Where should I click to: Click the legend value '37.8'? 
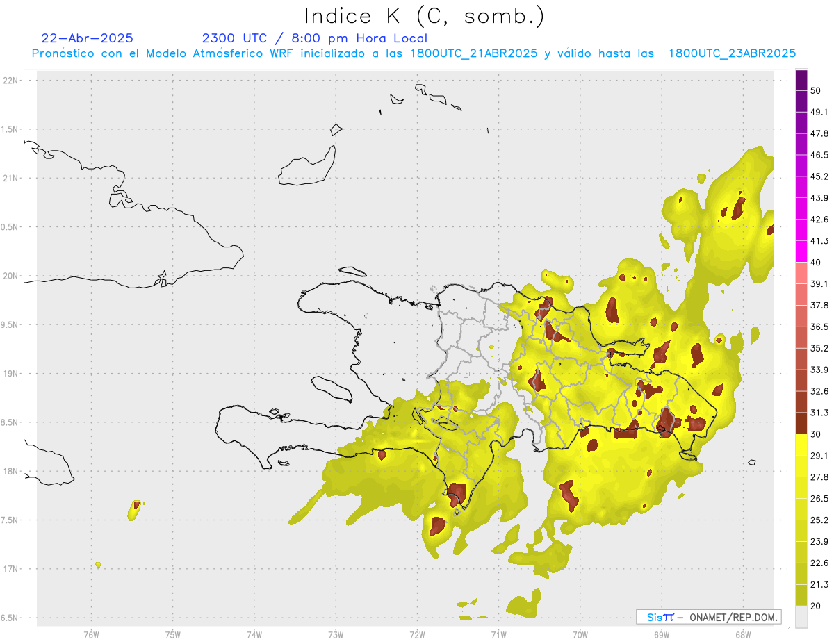tap(819, 306)
